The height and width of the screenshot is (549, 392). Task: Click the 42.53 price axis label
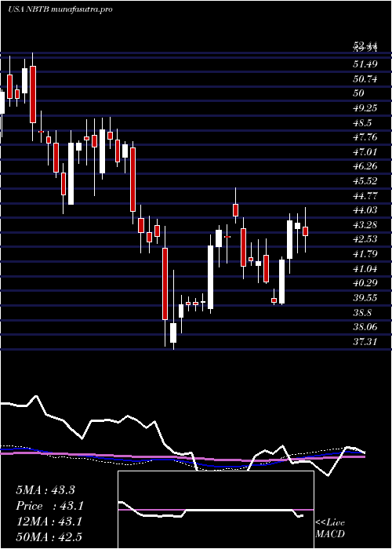[365, 238]
